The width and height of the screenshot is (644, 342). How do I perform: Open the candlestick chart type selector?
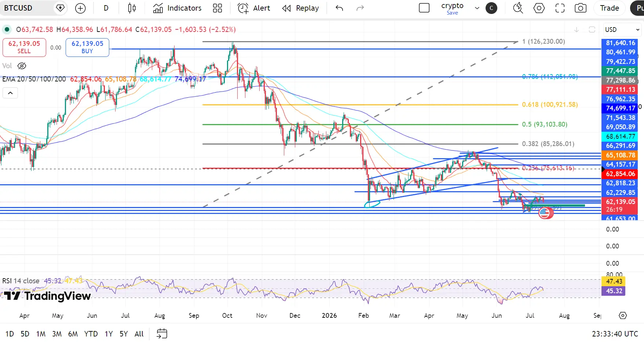point(132,8)
